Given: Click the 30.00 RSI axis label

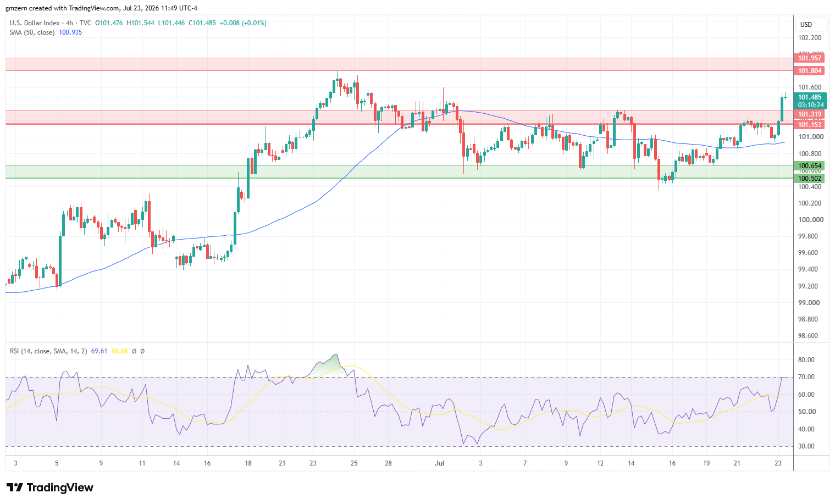Looking at the screenshot, I should pyautogui.click(x=806, y=446).
